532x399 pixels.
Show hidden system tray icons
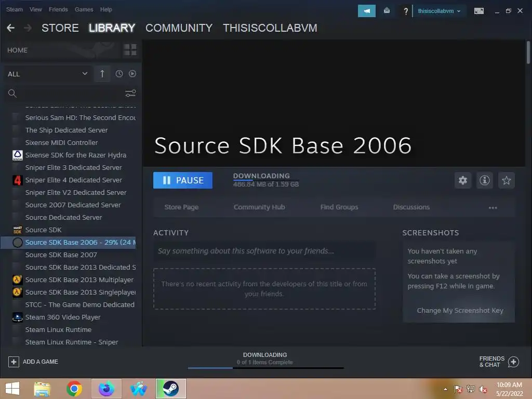point(445,389)
